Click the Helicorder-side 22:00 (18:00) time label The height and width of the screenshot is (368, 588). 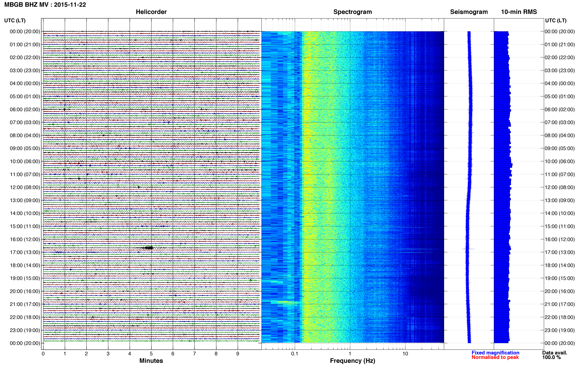pos(25,317)
